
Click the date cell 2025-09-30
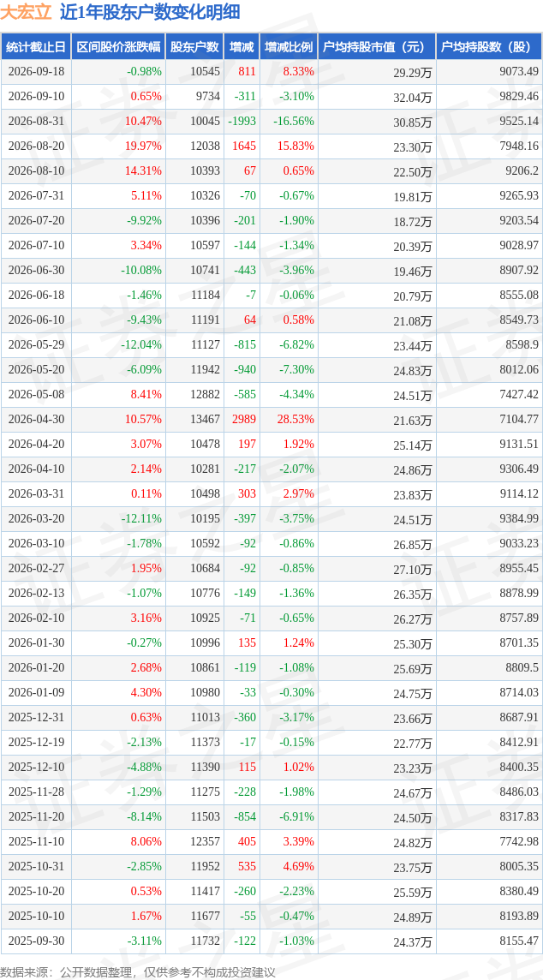click(36, 941)
